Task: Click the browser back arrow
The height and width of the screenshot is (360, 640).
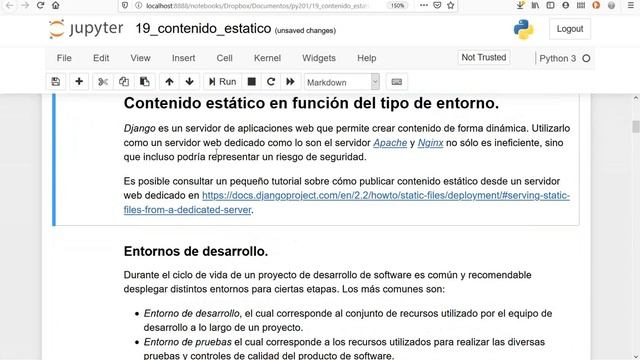Action: coord(9,5)
